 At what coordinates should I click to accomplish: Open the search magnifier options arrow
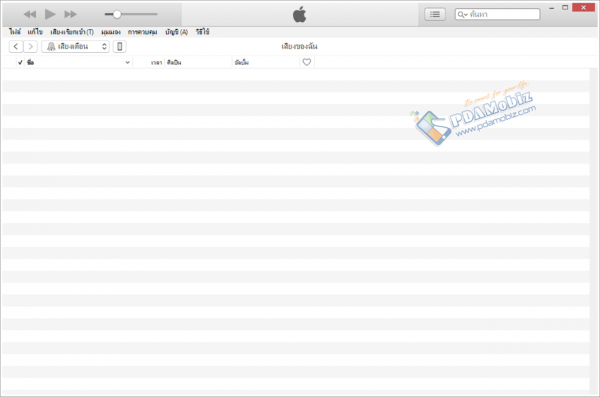point(463,15)
